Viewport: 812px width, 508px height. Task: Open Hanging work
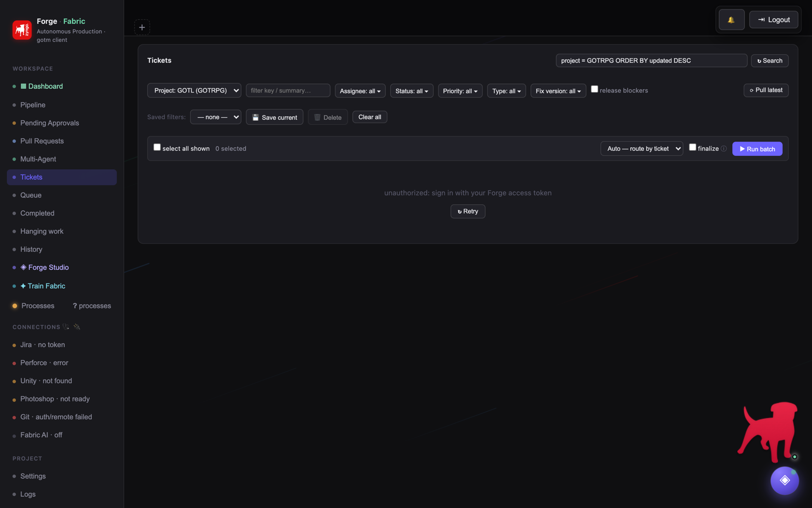[x=62, y=231]
